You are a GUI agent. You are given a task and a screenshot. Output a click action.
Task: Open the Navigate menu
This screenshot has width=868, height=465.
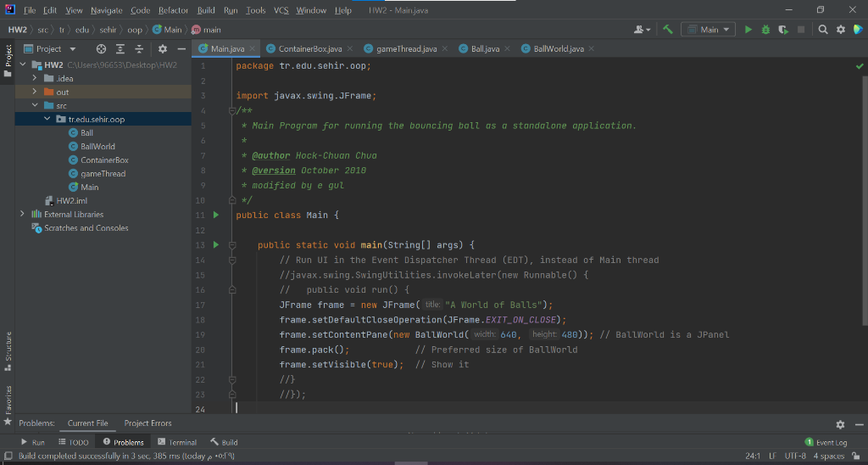point(106,10)
